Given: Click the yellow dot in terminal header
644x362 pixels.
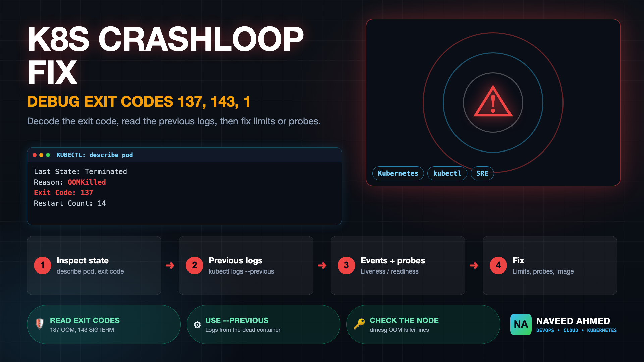Looking at the screenshot, I should (41, 155).
